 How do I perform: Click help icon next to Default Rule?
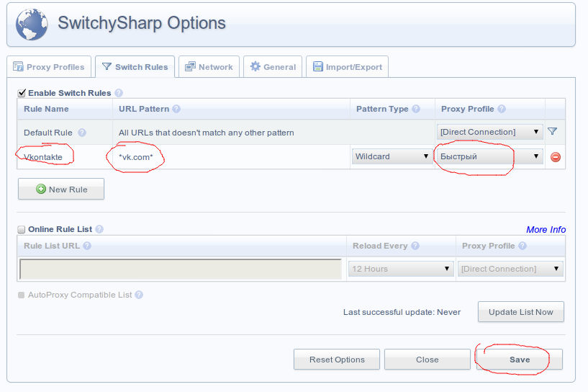click(x=82, y=133)
